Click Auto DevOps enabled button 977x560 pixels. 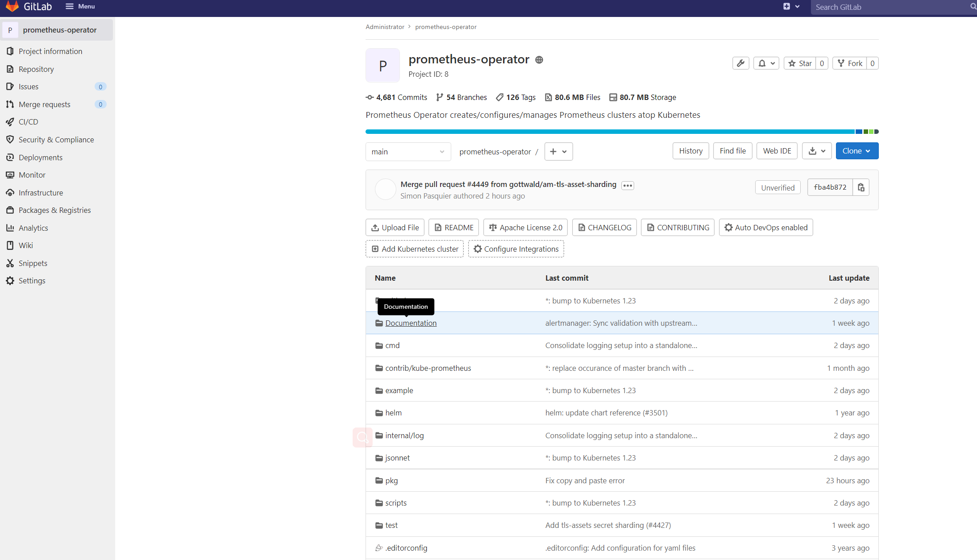point(766,228)
